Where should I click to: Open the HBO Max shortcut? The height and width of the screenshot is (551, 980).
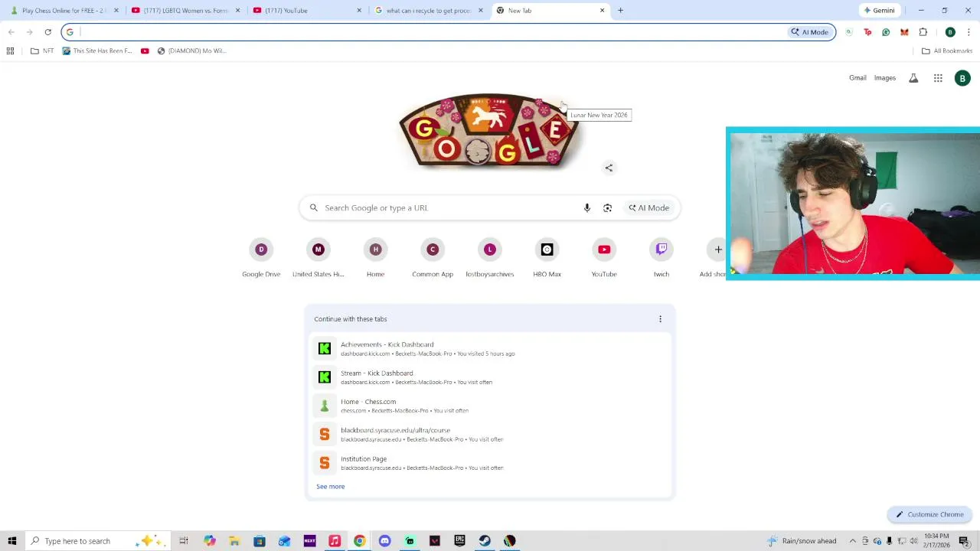tap(547, 259)
